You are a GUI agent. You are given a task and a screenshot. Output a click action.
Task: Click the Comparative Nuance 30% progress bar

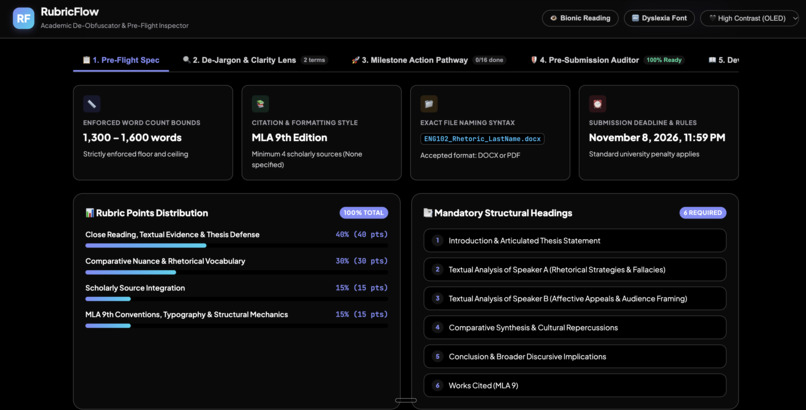(236, 272)
